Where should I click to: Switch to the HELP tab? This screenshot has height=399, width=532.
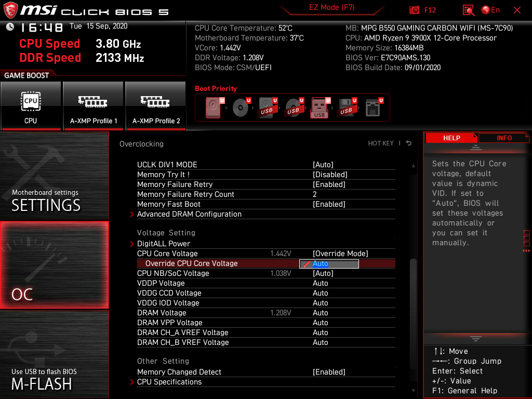click(x=451, y=138)
